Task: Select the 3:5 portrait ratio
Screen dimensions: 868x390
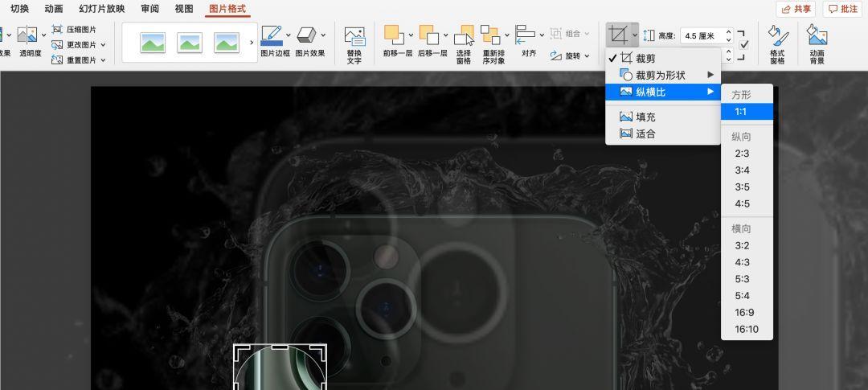Action: pos(747,187)
